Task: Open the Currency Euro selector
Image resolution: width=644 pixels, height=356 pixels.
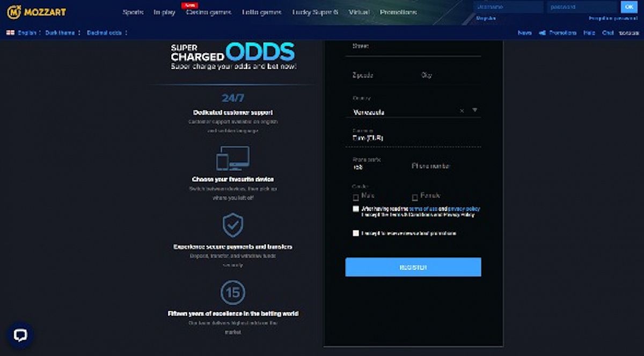Action: (413, 138)
